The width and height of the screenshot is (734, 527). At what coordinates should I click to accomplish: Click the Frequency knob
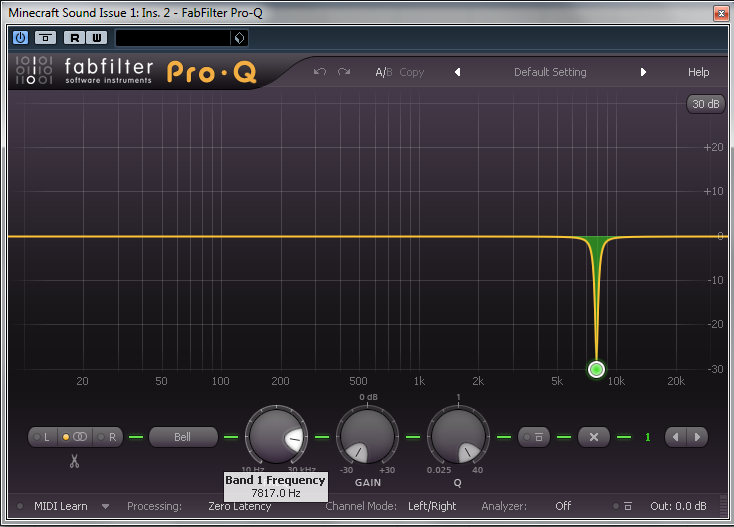(x=276, y=436)
